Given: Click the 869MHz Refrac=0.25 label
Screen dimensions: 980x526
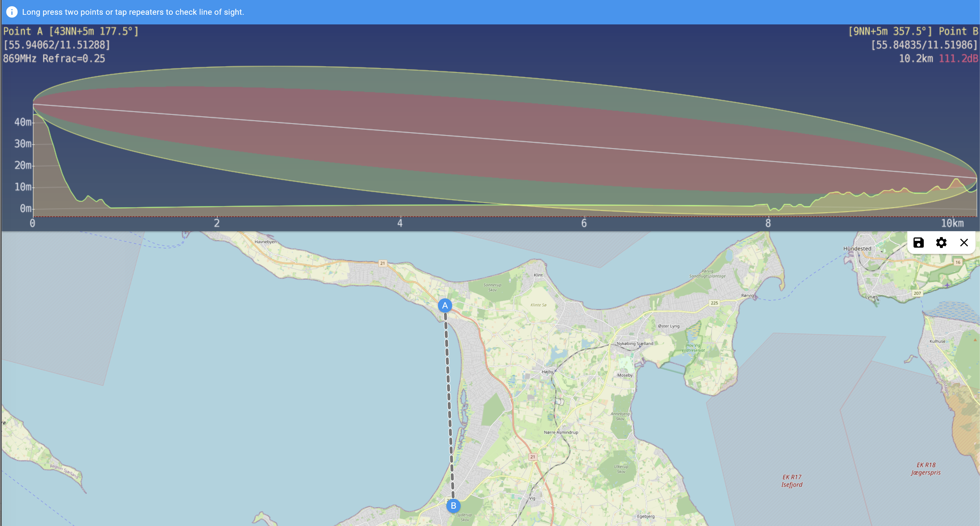Looking at the screenshot, I should pos(54,59).
